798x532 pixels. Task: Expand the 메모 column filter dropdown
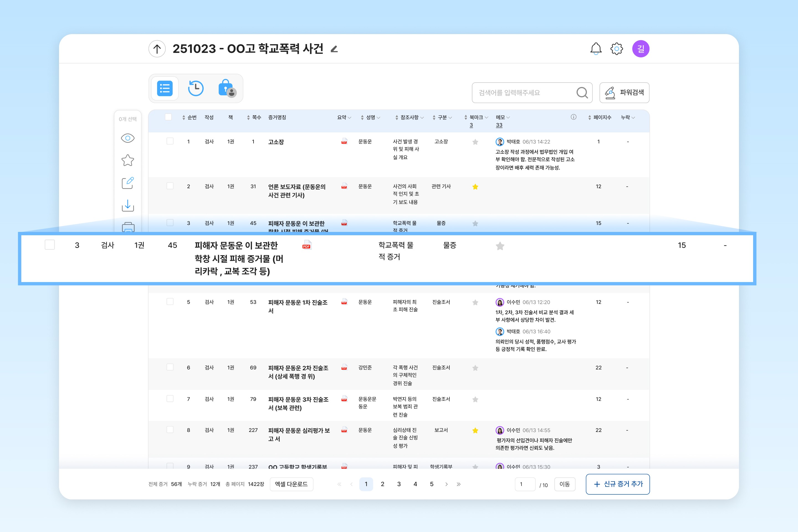pos(508,118)
